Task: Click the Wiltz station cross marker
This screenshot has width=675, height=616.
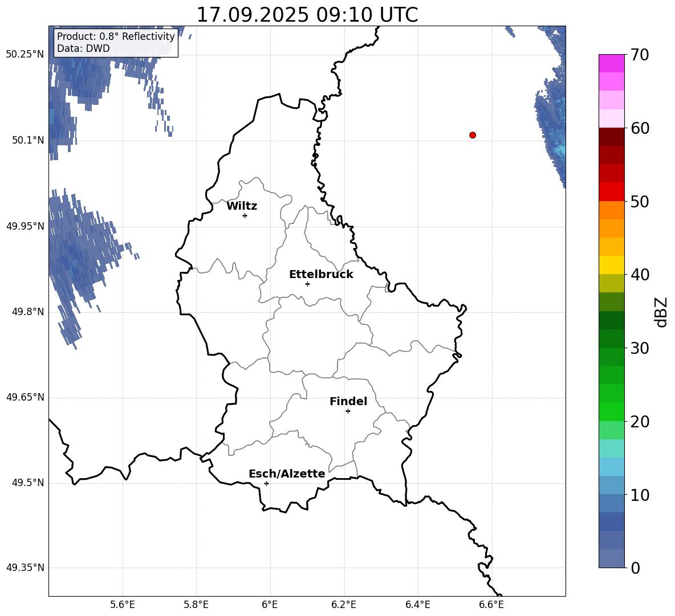Action: (x=245, y=215)
